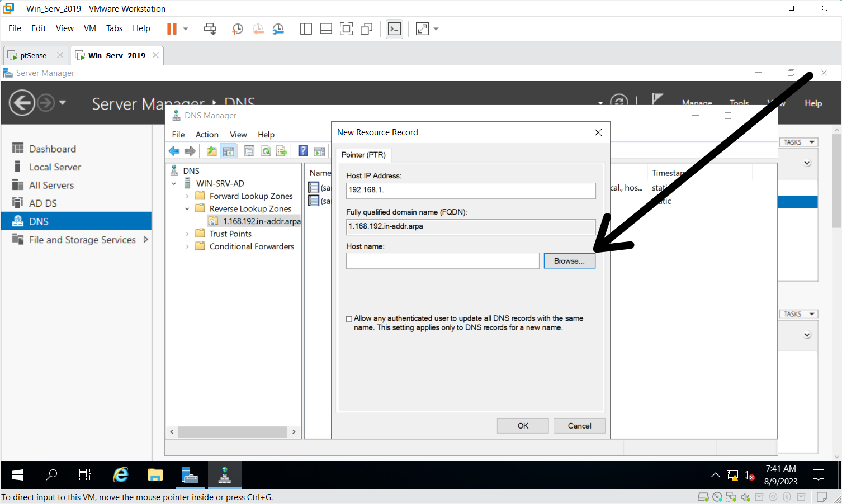Toggle the show/hide console tree icon
This screenshot has width=842, height=504.
pos(229,151)
